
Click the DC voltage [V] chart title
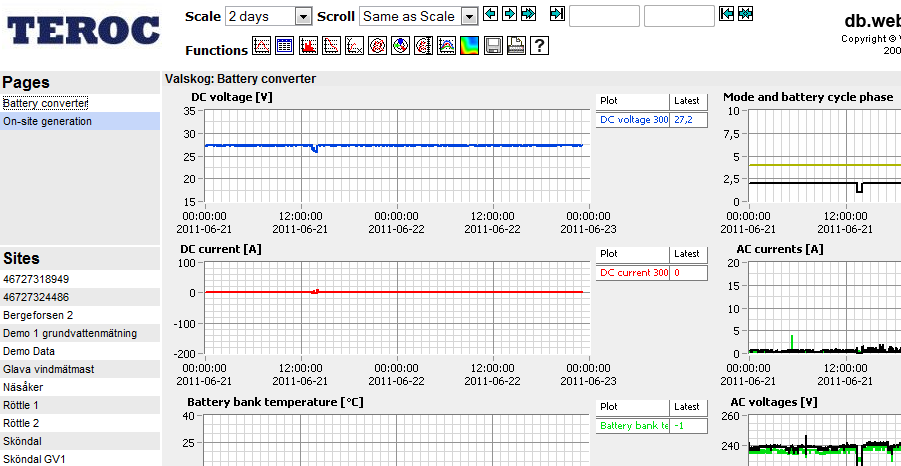click(232, 97)
